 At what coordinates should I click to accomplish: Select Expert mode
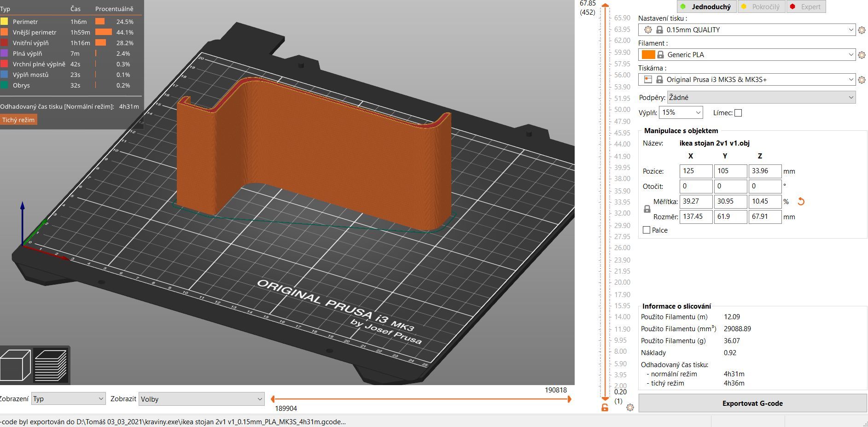[x=806, y=6]
